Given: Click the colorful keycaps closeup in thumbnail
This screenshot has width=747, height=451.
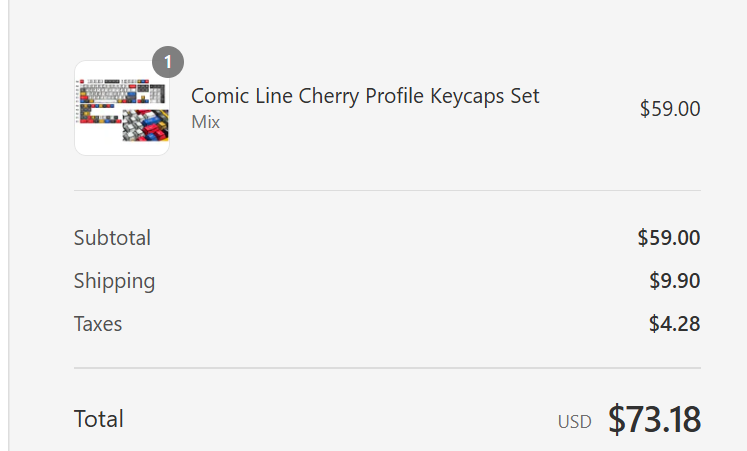Looking at the screenshot, I should (x=146, y=126).
